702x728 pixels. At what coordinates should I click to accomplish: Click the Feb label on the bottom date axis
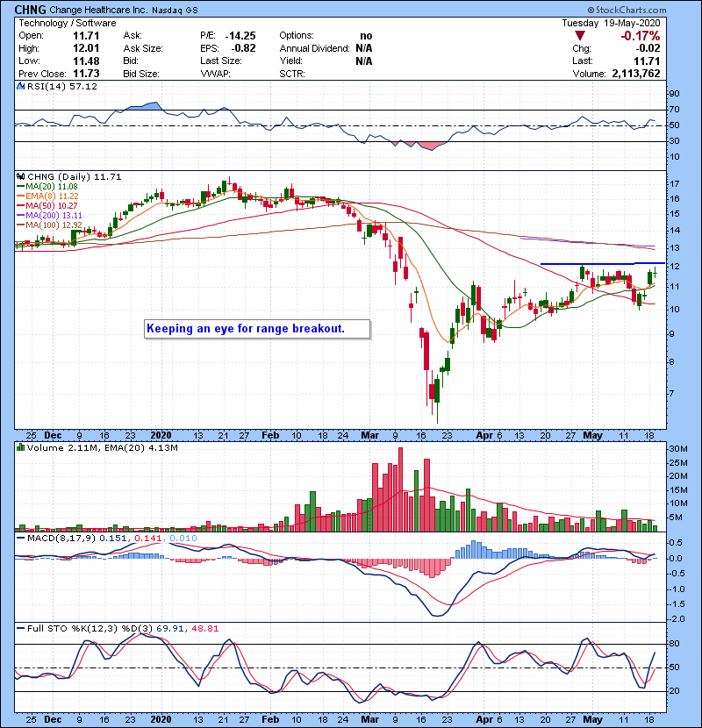click(270, 719)
